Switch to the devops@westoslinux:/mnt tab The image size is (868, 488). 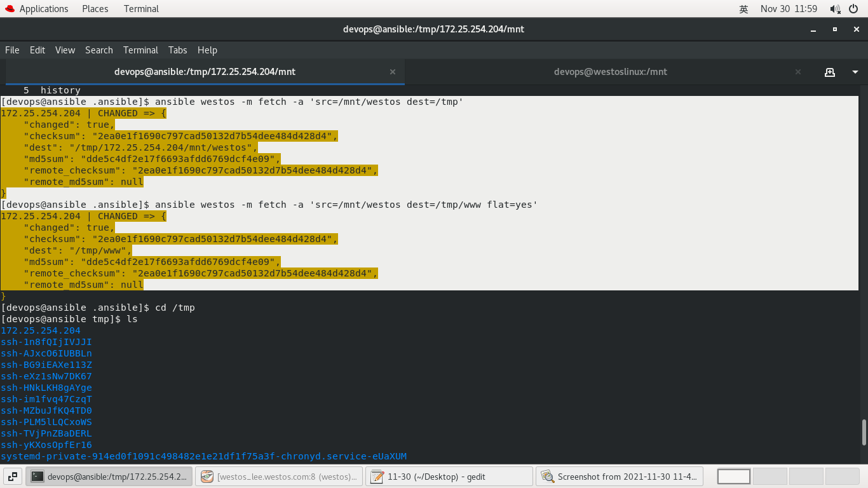610,72
